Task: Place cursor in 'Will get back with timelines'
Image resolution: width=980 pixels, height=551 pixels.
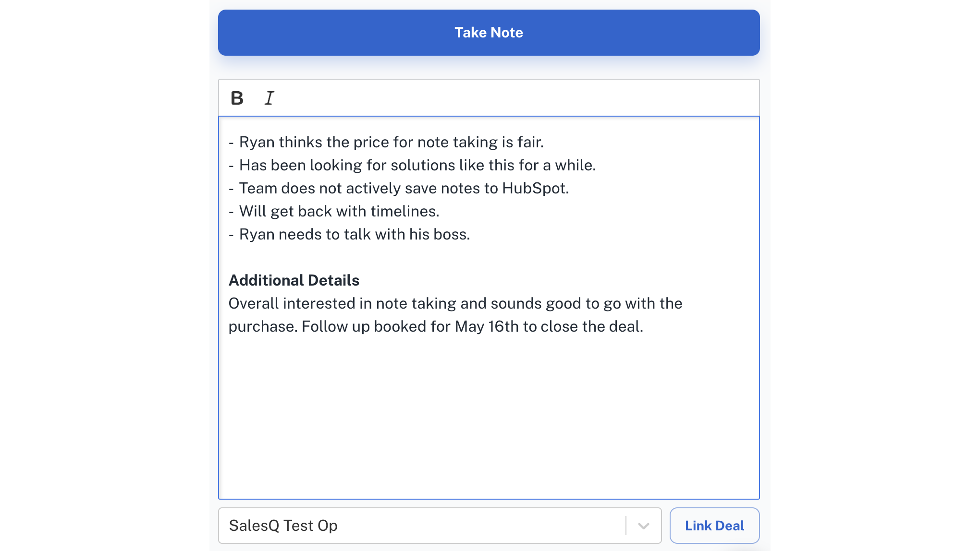Action: pyautogui.click(x=339, y=212)
